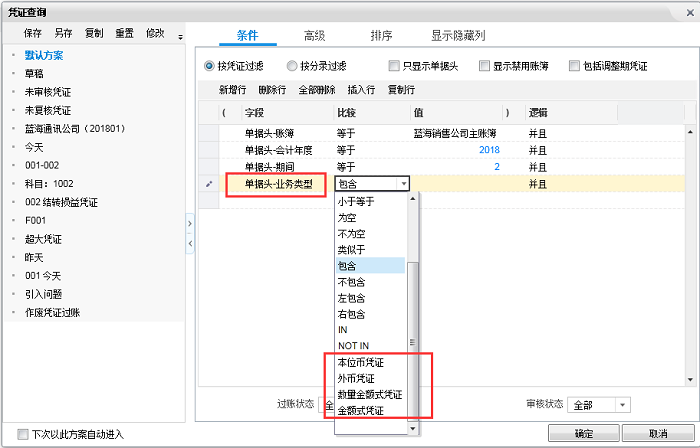Select the 未审核凭证 saved scheme
Screen dimensions: 700x448
[47, 91]
